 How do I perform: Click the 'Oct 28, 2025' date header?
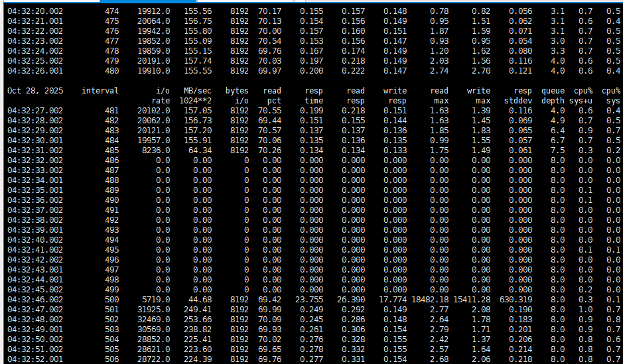pos(35,91)
